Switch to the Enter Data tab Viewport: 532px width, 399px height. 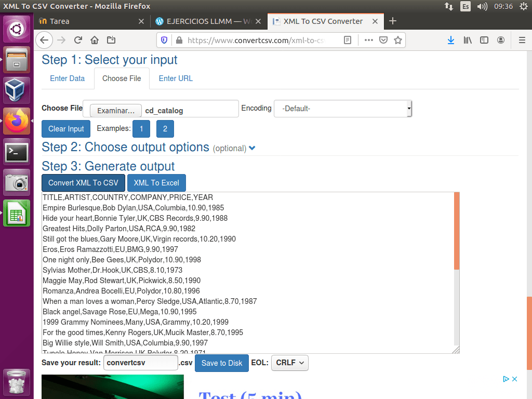67,78
